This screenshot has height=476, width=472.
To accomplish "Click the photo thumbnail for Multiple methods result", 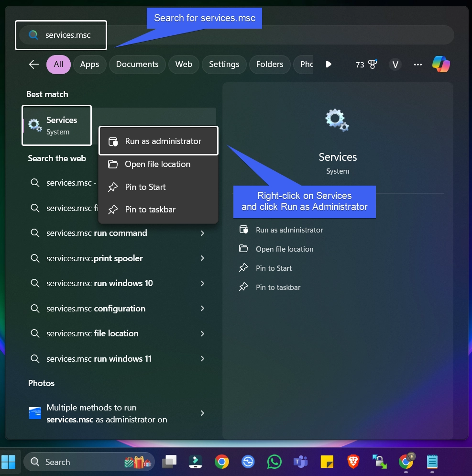I will (35, 413).
